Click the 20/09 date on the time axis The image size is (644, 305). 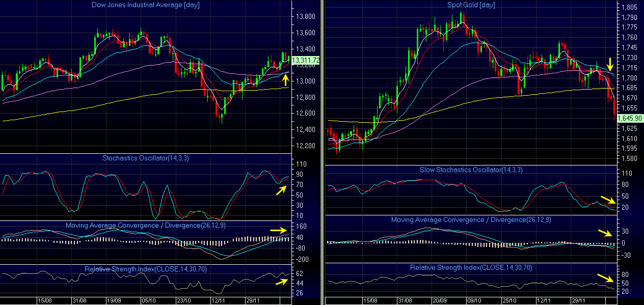click(x=441, y=300)
